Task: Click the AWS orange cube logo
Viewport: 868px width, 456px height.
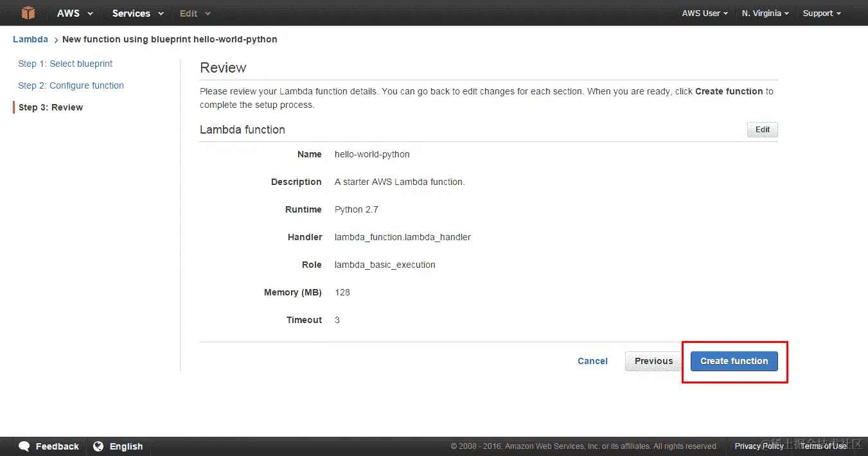Action: (28, 13)
